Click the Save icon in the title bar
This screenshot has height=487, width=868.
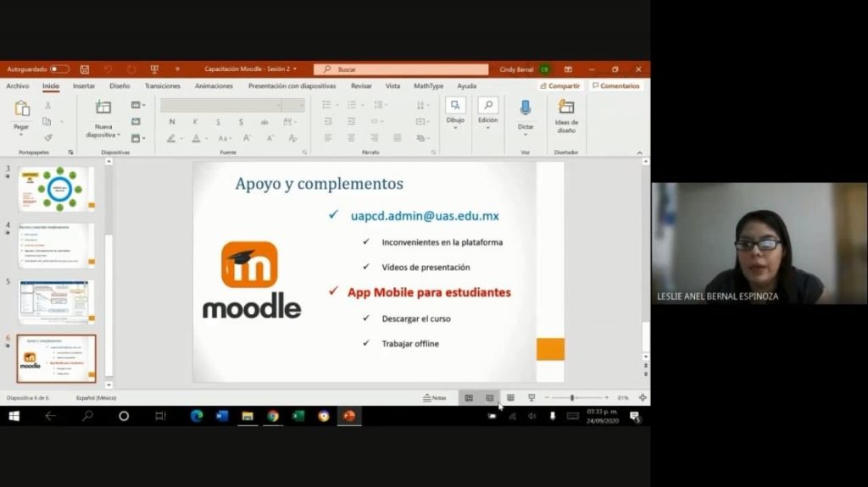(x=85, y=69)
